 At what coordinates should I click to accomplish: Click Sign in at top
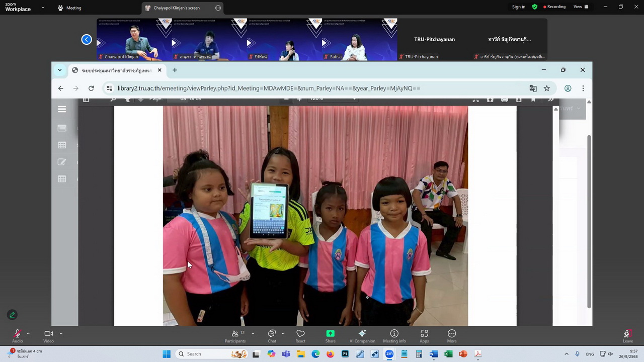518,7
